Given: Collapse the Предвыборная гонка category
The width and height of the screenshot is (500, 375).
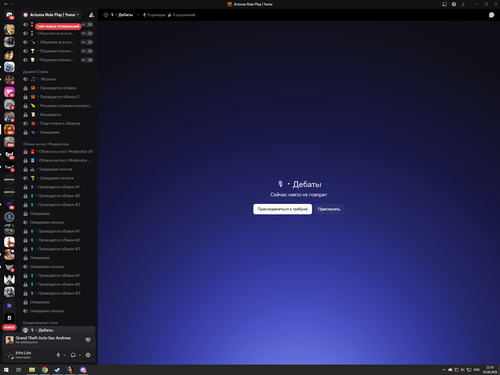Looking at the screenshot, I should click(x=40, y=323).
